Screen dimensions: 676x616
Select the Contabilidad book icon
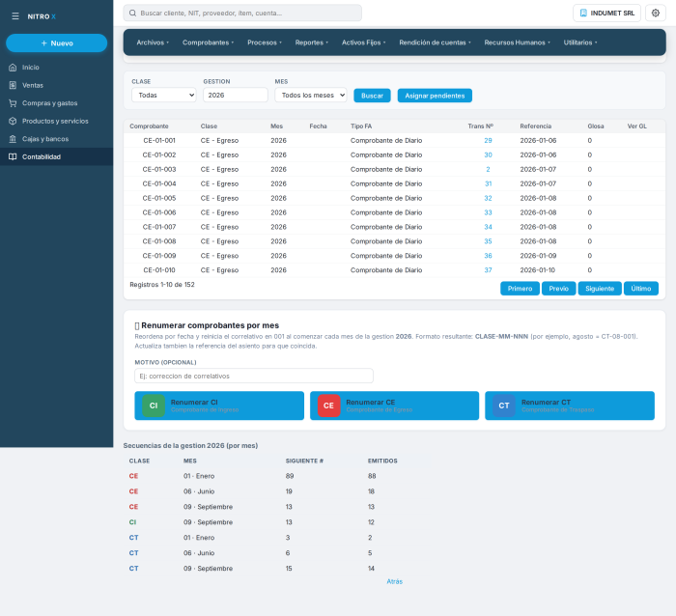click(x=13, y=157)
